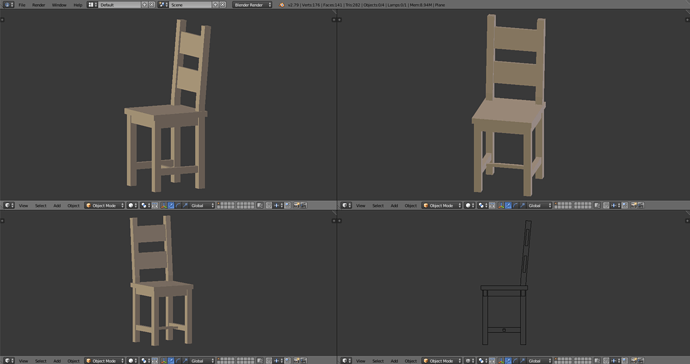Screen dimensions: 690x364
Task: Toggle first scene layer button in top-left viewport
Action: (x=218, y=204)
